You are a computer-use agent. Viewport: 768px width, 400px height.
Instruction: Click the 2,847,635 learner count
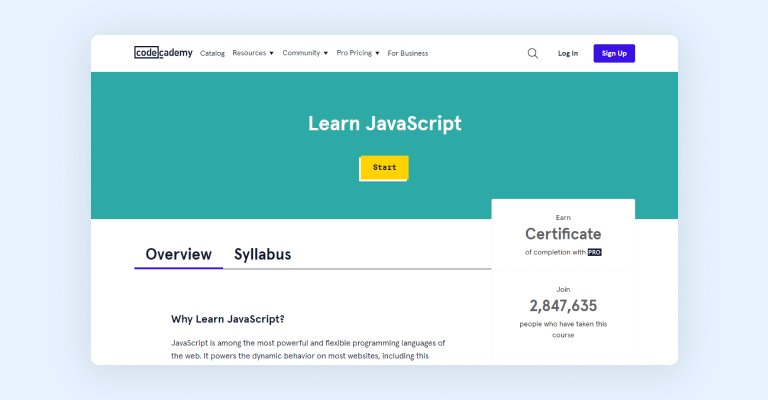[x=563, y=306]
